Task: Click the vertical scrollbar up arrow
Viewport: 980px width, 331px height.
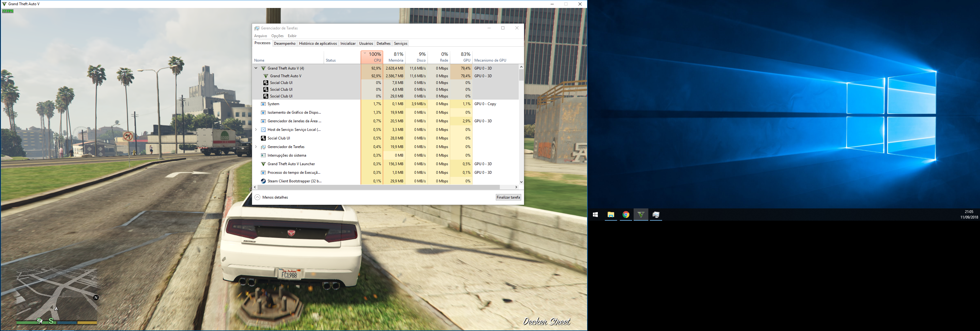Action: 521,67
